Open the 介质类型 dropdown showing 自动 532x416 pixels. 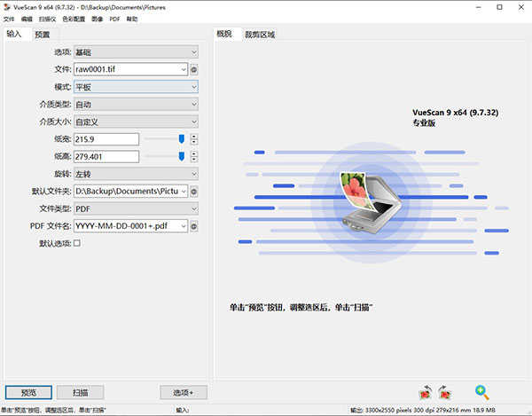coord(136,104)
